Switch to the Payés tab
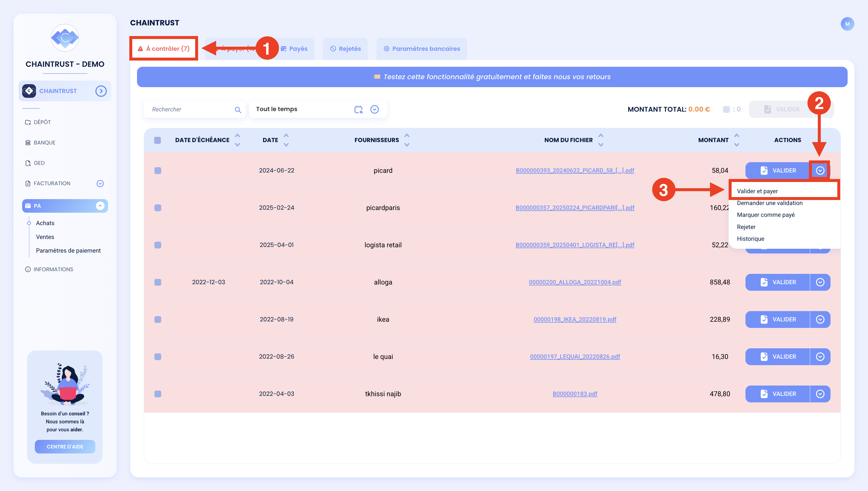868x491 pixels. coord(294,48)
